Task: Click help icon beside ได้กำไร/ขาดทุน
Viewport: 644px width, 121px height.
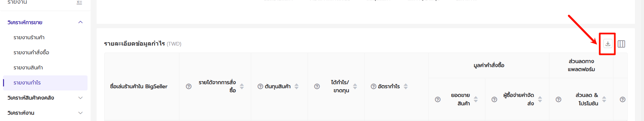Action: (x=317, y=86)
